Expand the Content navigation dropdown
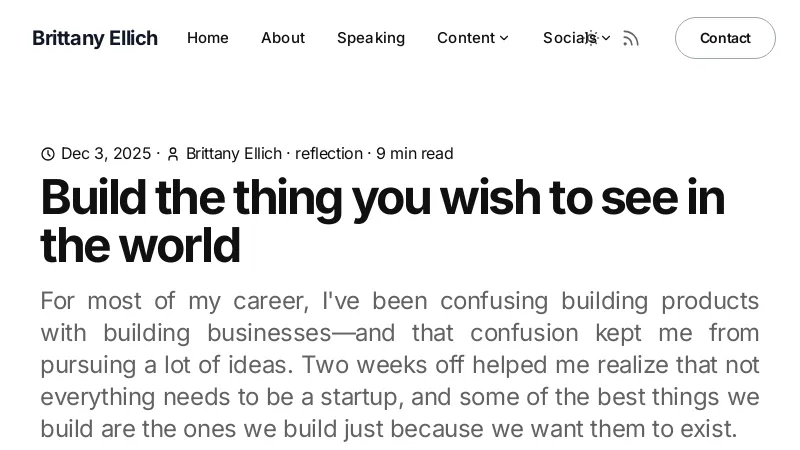 point(466,38)
